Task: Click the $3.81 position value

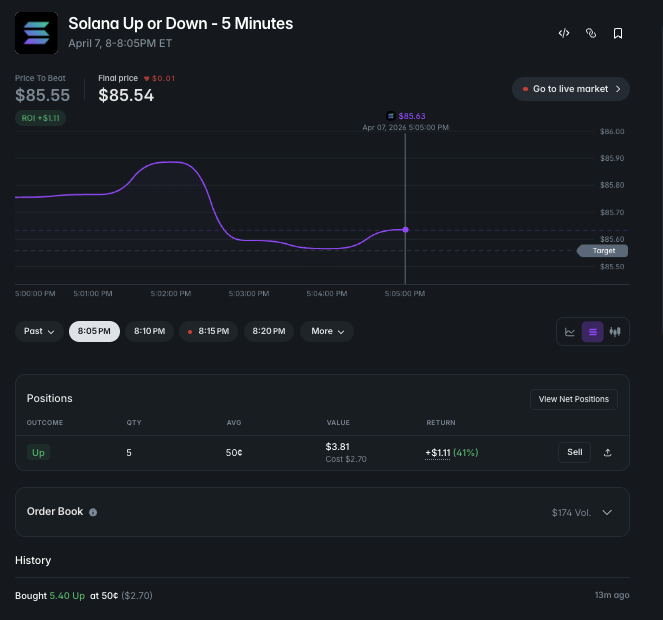Action: click(337, 447)
